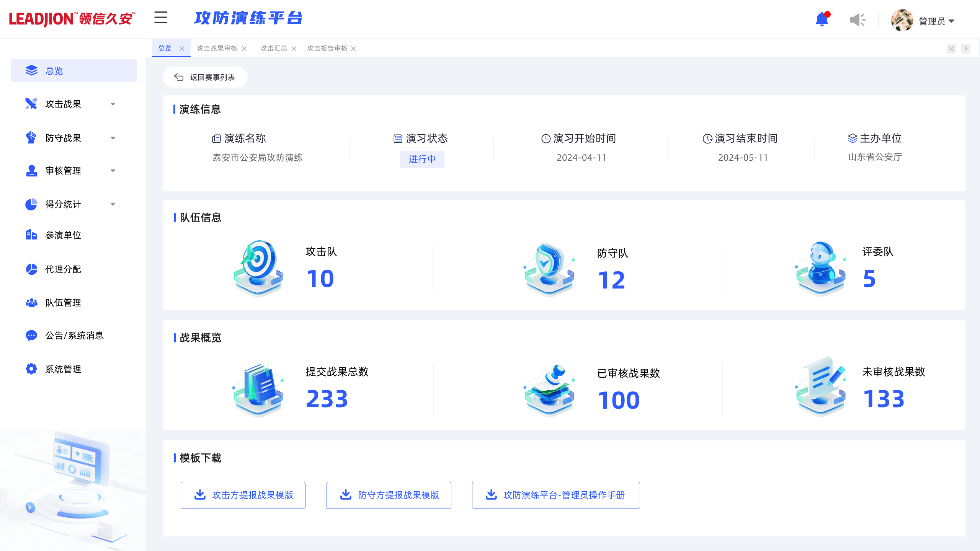Click the pie chart 得分统计 icon
The width and height of the screenshot is (980, 551).
(x=31, y=204)
